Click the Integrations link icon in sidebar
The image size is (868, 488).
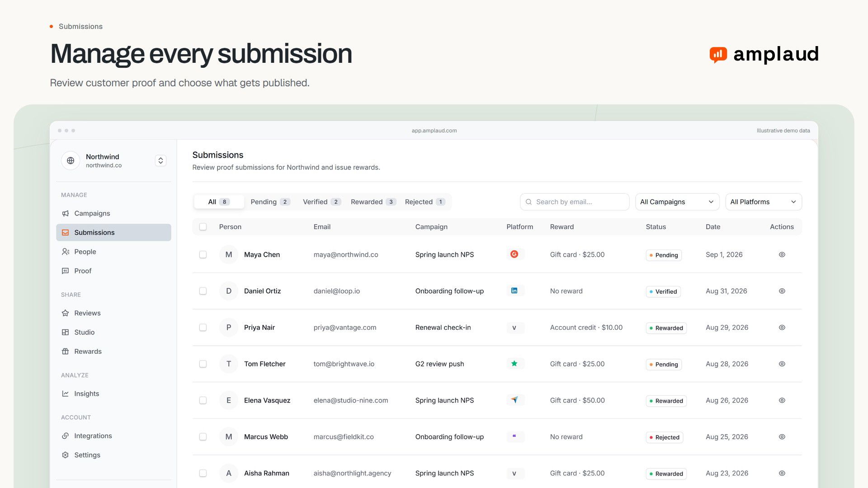pyautogui.click(x=66, y=436)
